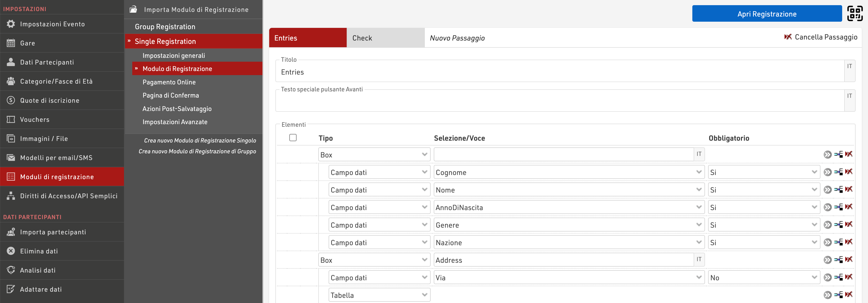Open the Obbligatorio dropdown for Nazione
Screen dimensions: 868x303
tap(764, 242)
